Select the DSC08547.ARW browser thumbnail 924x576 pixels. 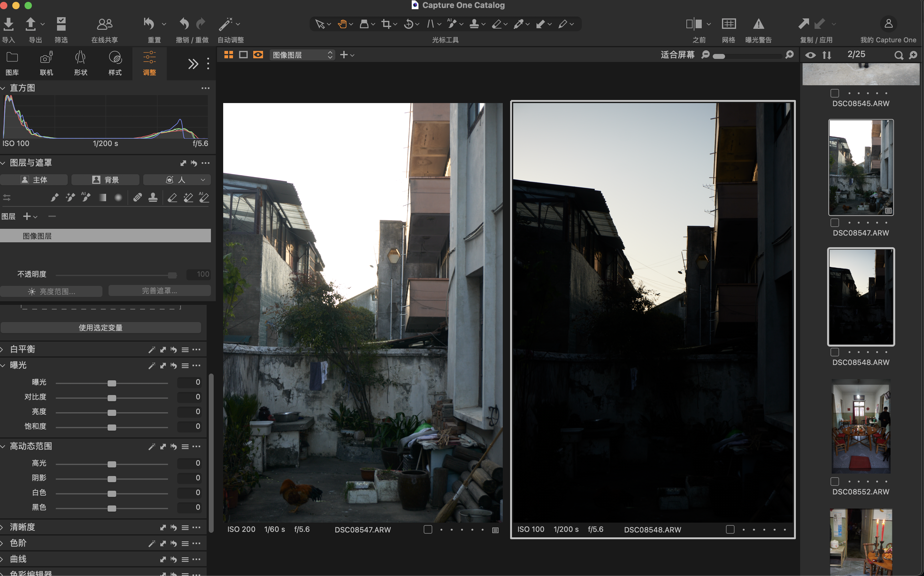[x=861, y=167]
